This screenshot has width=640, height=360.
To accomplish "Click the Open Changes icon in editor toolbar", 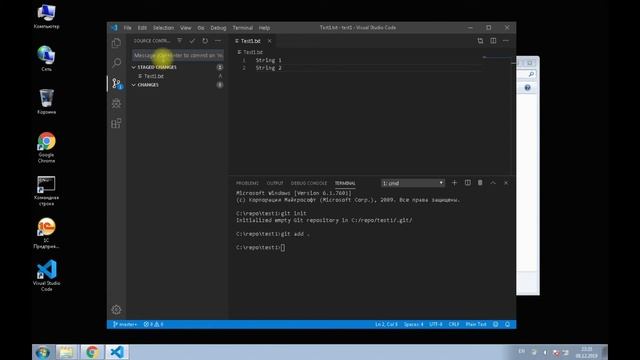I will 480,41.
